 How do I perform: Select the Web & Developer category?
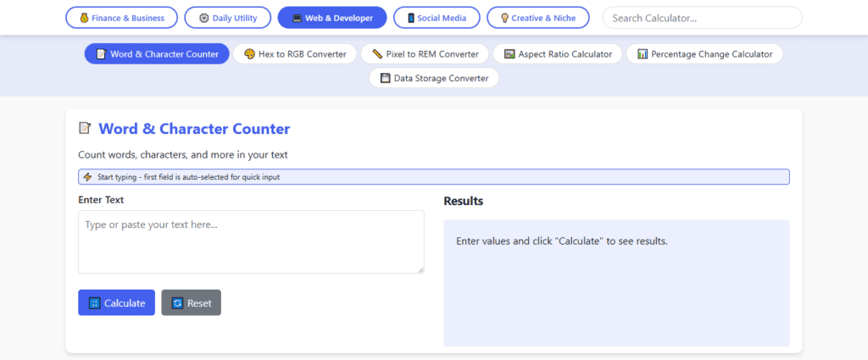coord(332,18)
